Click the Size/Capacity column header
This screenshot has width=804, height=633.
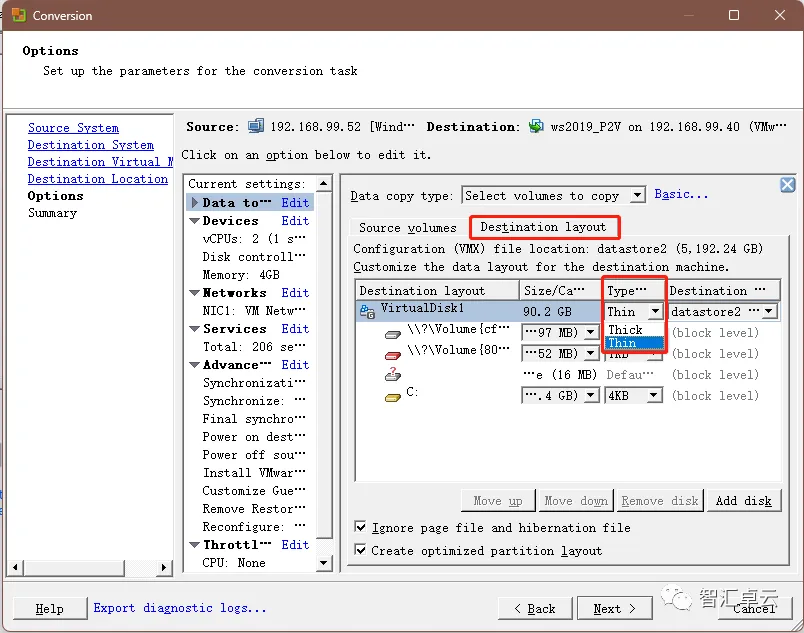pos(560,291)
